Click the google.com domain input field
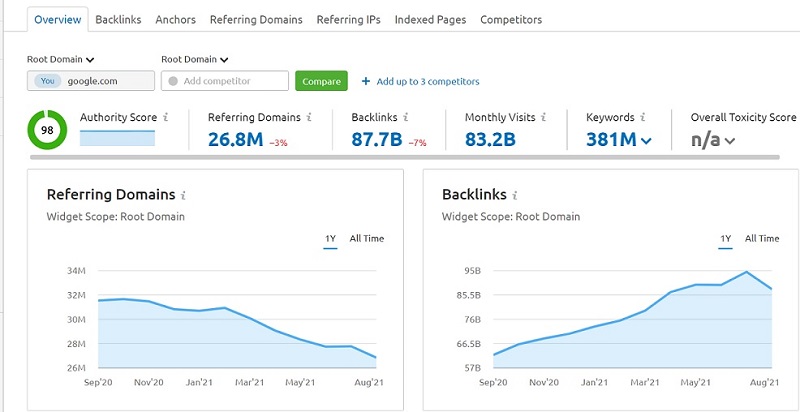The width and height of the screenshot is (800, 412). tap(91, 81)
